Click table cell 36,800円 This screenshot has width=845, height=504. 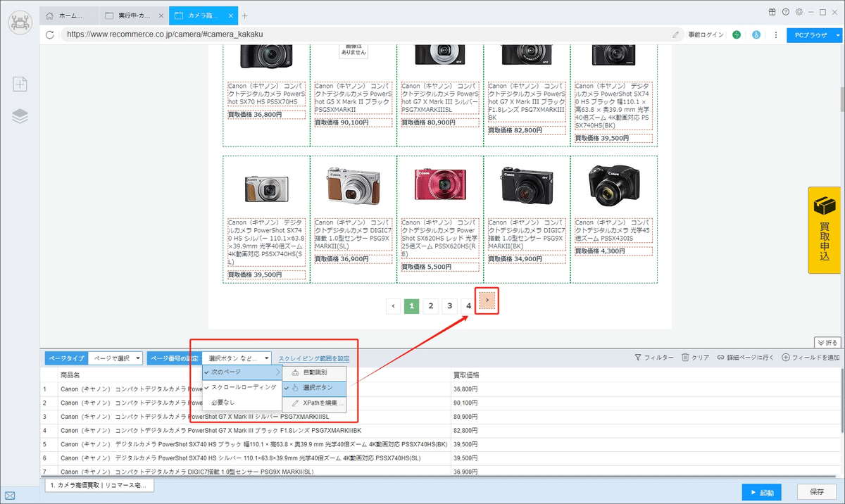pos(465,389)
